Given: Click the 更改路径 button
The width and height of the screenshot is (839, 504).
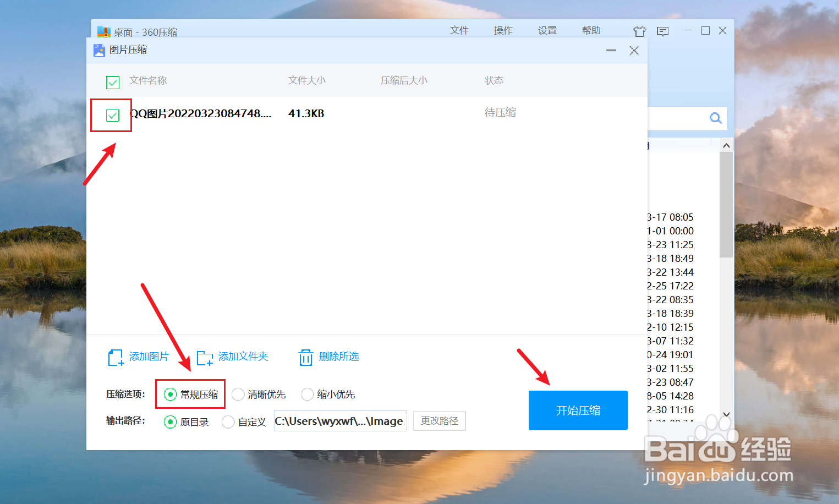Looking at the screenshot, I should pos(439,421).
